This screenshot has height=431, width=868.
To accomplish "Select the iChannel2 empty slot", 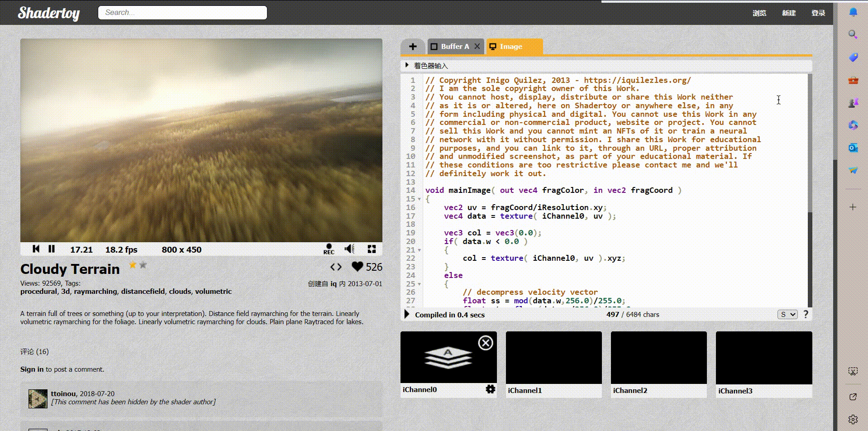I will tap(659, 358).
